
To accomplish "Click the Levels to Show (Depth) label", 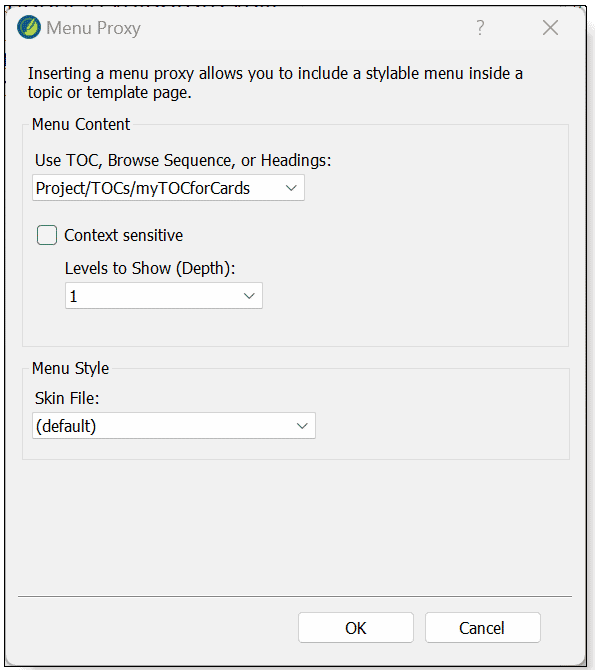I will pos(150,268).
